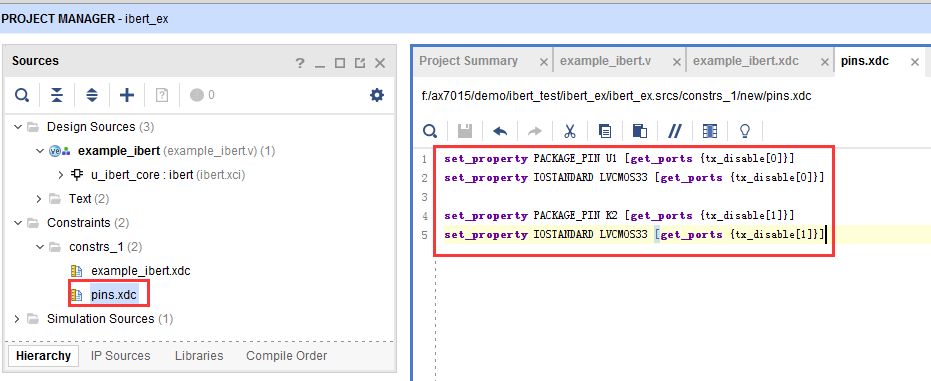Select the Design Sources folder label
This screenshot has height=381, width=931.
tap(91, 127)
